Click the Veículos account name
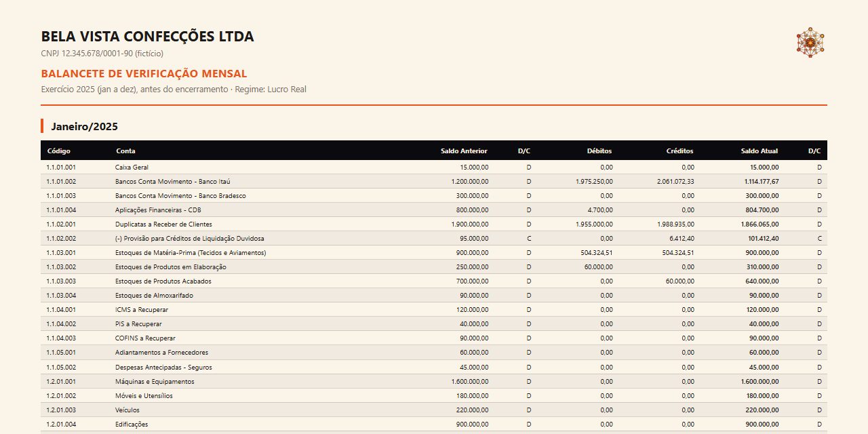Screen dimensions: 868x434 click(x=127, y=410)
